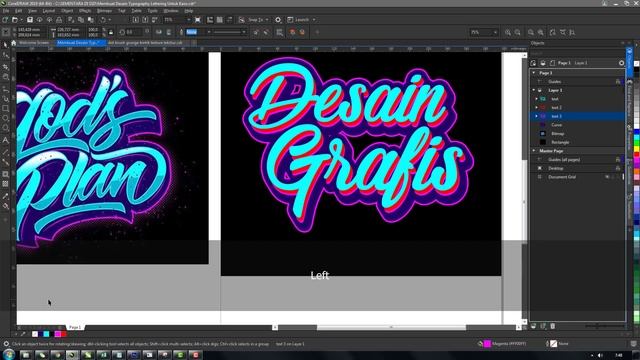This screenshot has width=640, height=360.
Task: Click the magenta swatch in document palette
Action: coord(58,334)
